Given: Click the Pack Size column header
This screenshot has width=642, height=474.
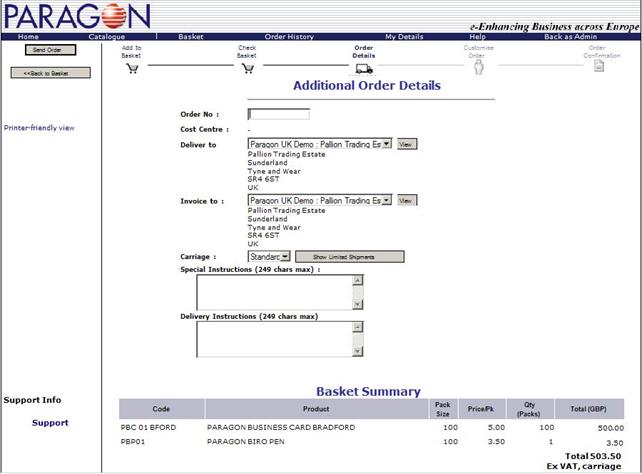Looking at the screenshot, I should (443, 409).
